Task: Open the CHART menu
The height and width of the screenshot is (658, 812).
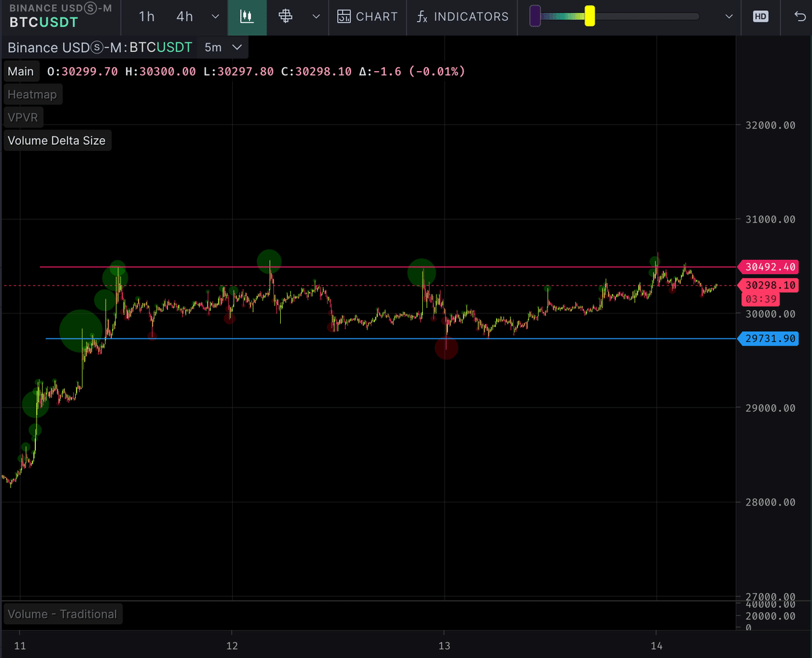Action: coord(367,17)
